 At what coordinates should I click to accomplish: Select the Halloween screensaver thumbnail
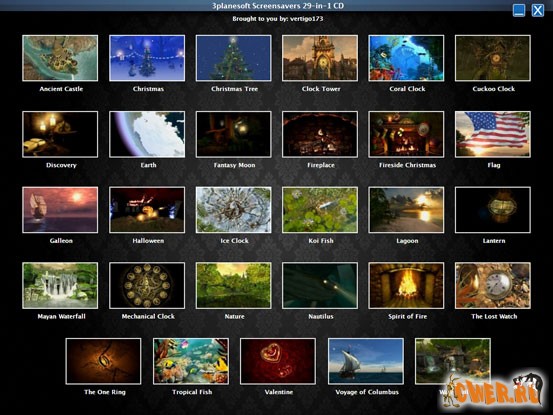(x=147, y=210)
